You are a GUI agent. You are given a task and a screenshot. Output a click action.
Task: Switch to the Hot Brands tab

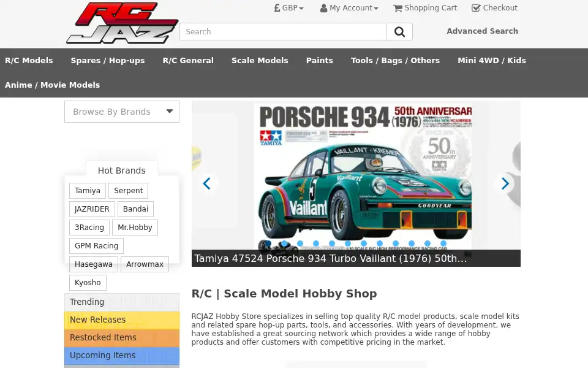121,170
